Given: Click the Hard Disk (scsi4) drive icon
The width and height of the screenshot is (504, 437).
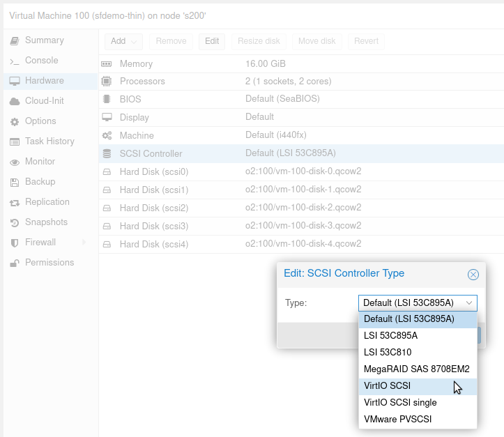Looking at the screenshot, I should pyautogui.click(x=107, y=244).
